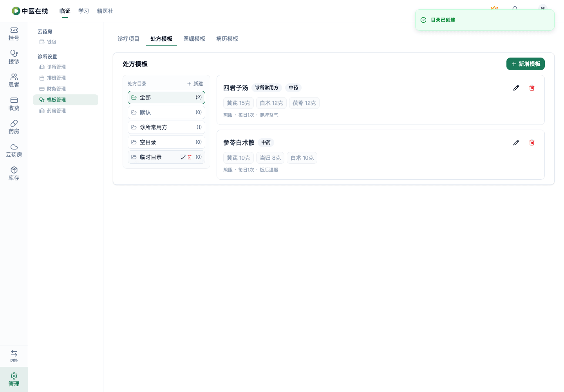Select the 全部 directory
The height and width of the screenshot is (392, 564).
point(166,98)
